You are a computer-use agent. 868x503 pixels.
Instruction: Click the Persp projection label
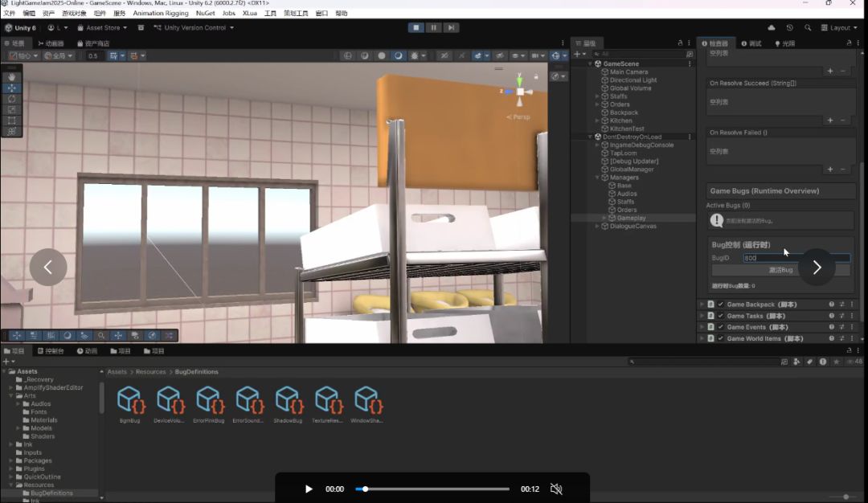pyautogui.click(x=518, y=117)
